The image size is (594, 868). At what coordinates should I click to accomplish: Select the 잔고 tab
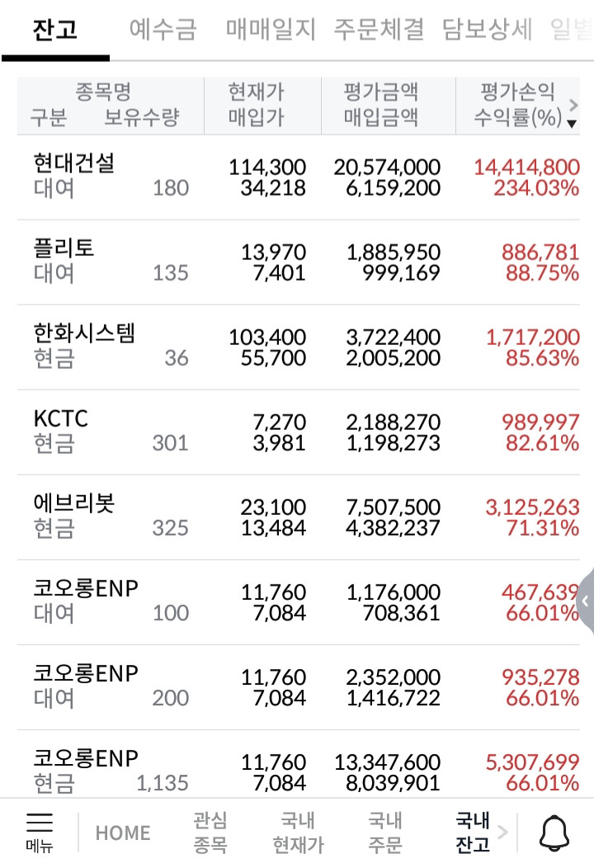(55, 31)
